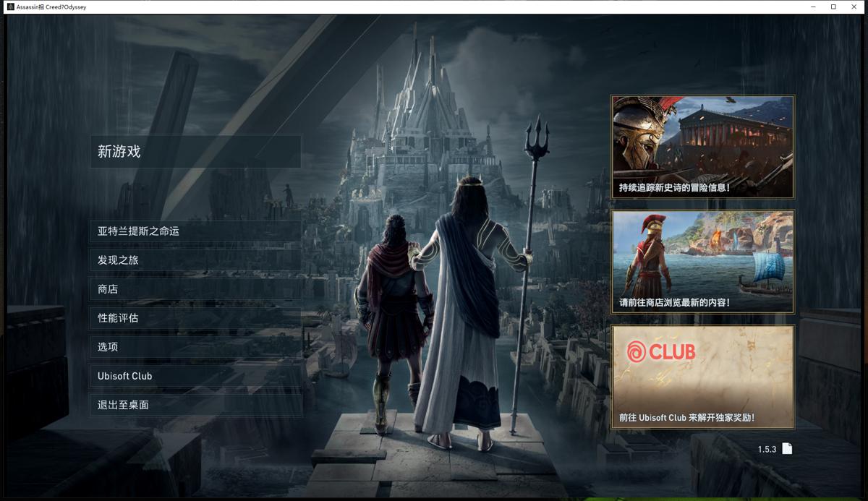Minimize the Assassin's Creed Odyssey window
Screen dimensions: 868x501
coord(812,7)
